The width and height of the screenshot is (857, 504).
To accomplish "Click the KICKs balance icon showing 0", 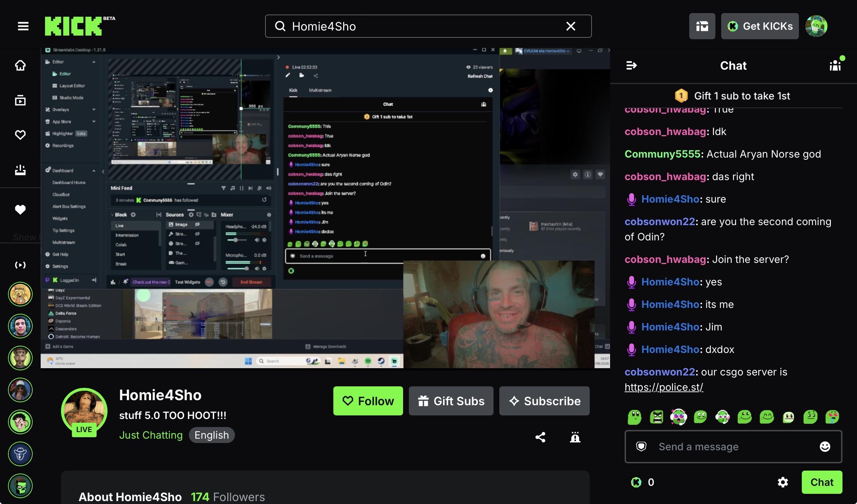I will pyautogui.click(x=636, y=482).
